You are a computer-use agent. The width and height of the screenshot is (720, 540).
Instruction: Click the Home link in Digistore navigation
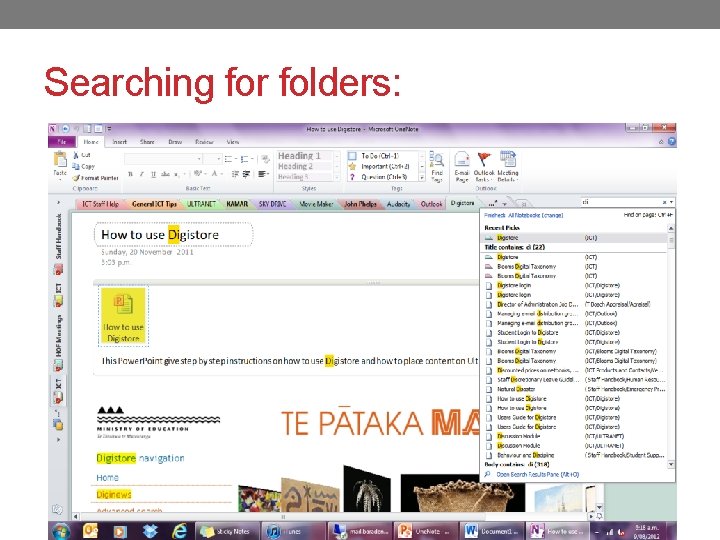point(107,478)
